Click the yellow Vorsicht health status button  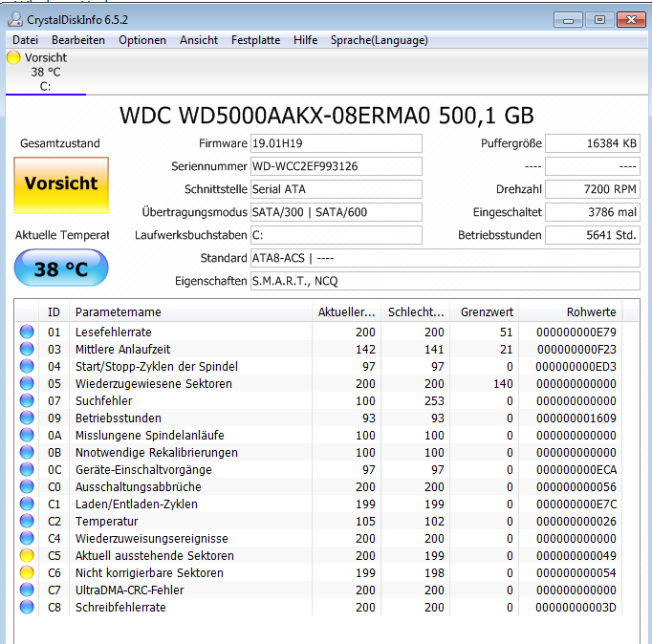61,185
